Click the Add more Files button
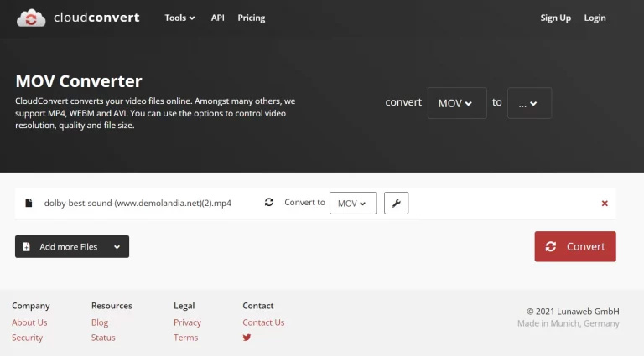The height and width of the screenshot is (356, 644). pyautogui.click(x=60, y=247)
